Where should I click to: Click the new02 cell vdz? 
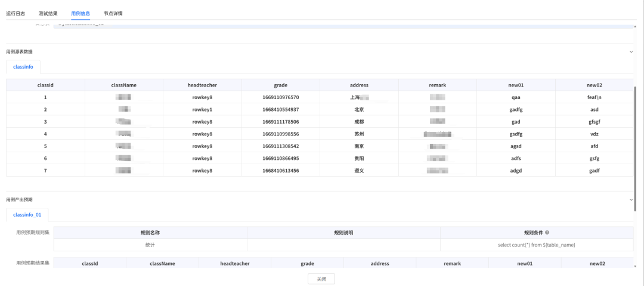pyautogui.click(x=595, y=134)
